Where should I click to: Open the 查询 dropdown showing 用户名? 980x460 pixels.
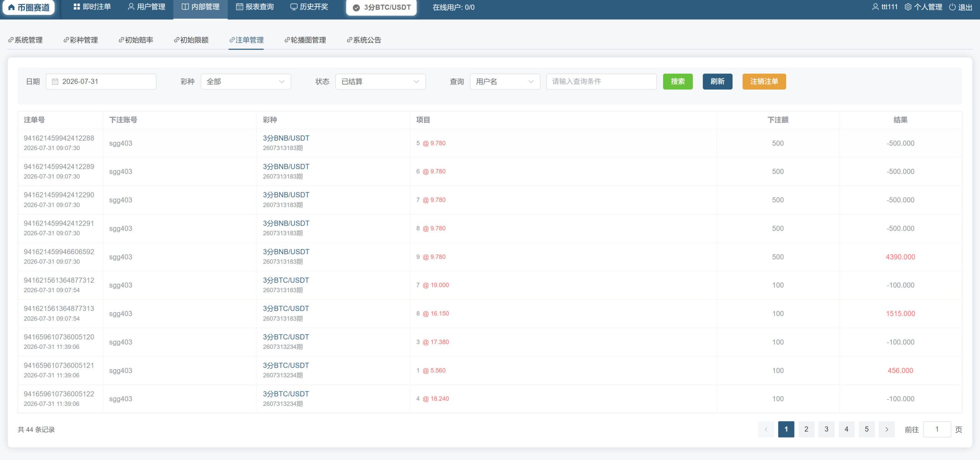(505, 82)
